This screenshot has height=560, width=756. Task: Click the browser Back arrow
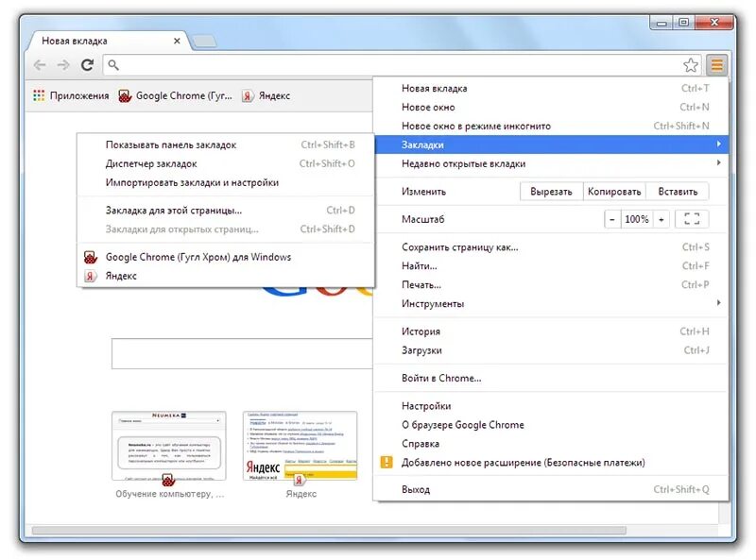[x=40, y=64]
